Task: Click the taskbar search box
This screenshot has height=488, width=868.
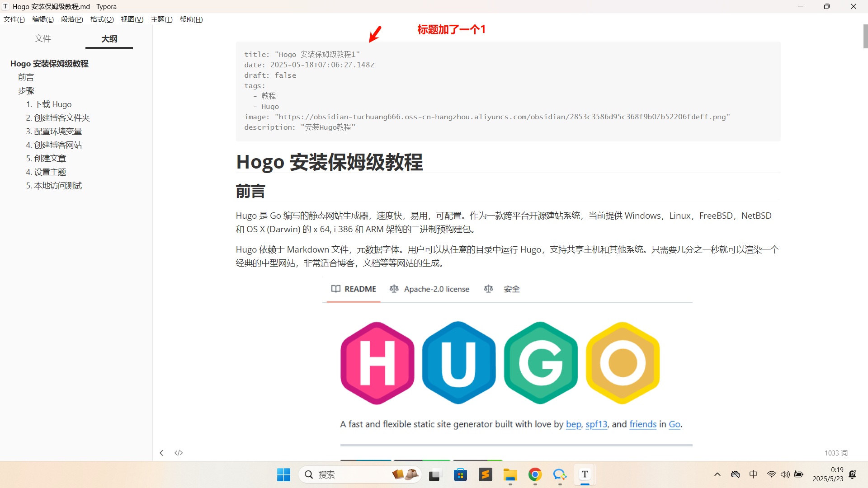Action: 344,474
